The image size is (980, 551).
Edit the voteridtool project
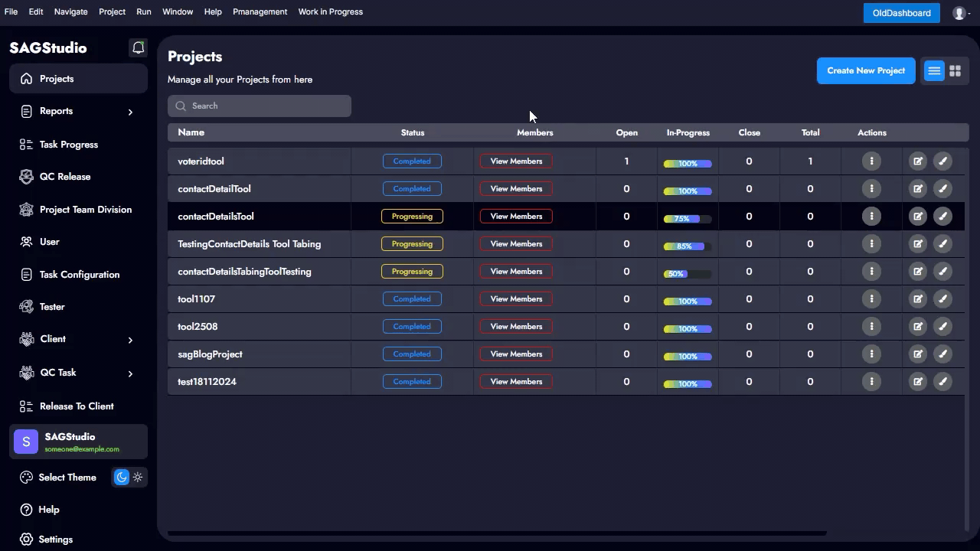click(x=917, y=161)
